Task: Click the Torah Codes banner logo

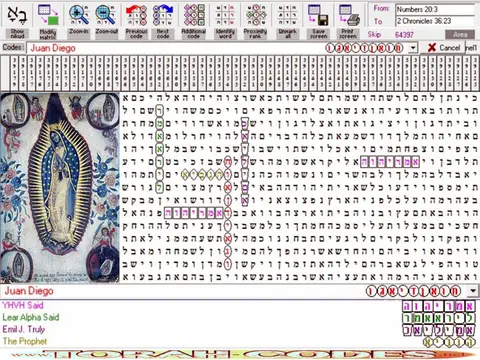Action: 240,354
